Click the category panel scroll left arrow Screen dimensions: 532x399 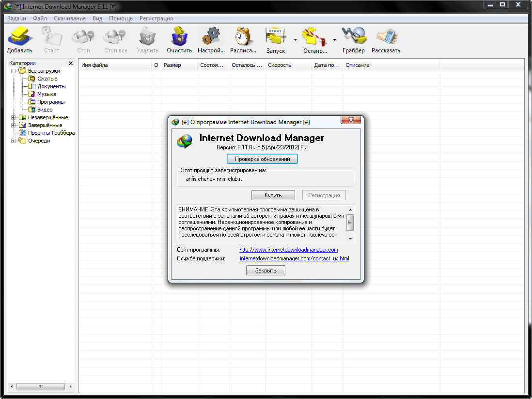12,386
